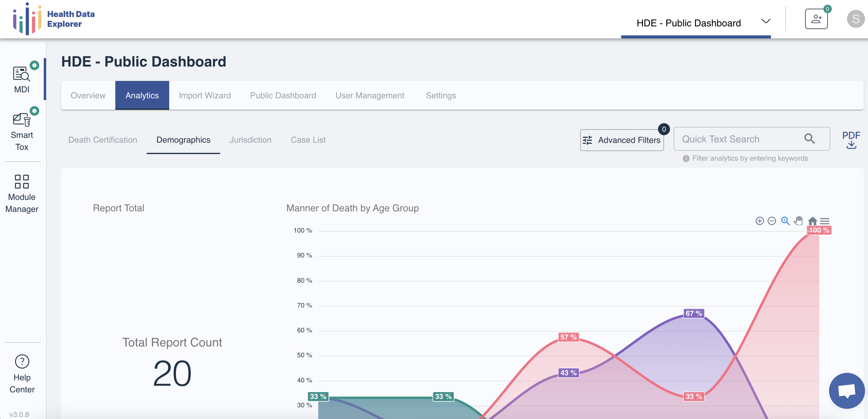Activate the chart panning hand tool

pos(798,221)
